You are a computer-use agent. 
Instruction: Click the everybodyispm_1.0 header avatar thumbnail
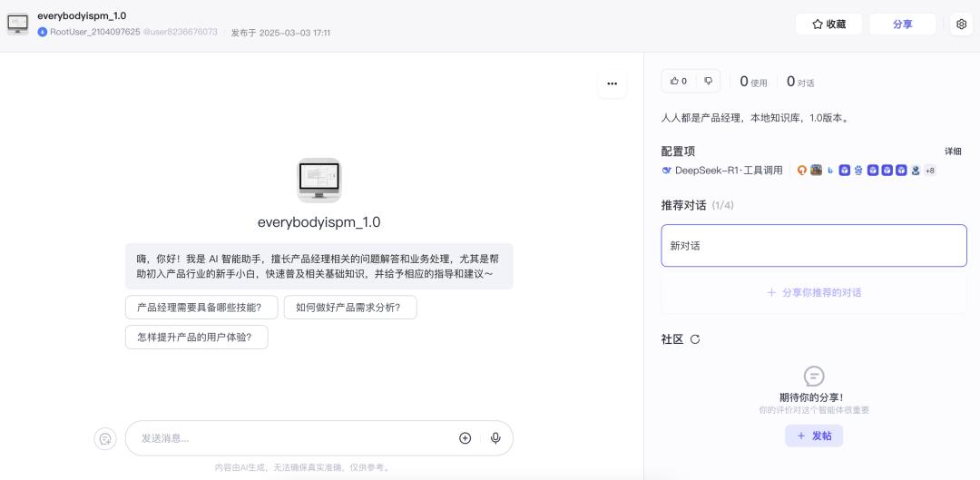coord(17,24)
